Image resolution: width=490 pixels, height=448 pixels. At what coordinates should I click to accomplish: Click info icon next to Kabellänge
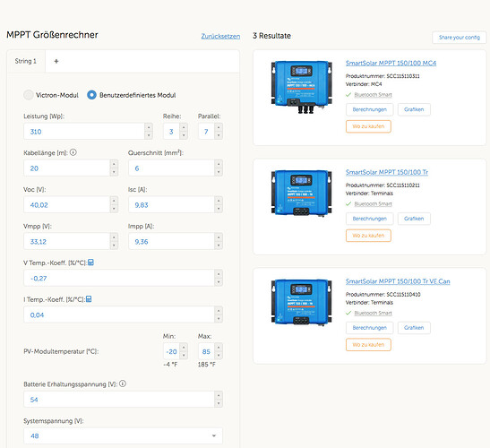(x=73, y=152)
